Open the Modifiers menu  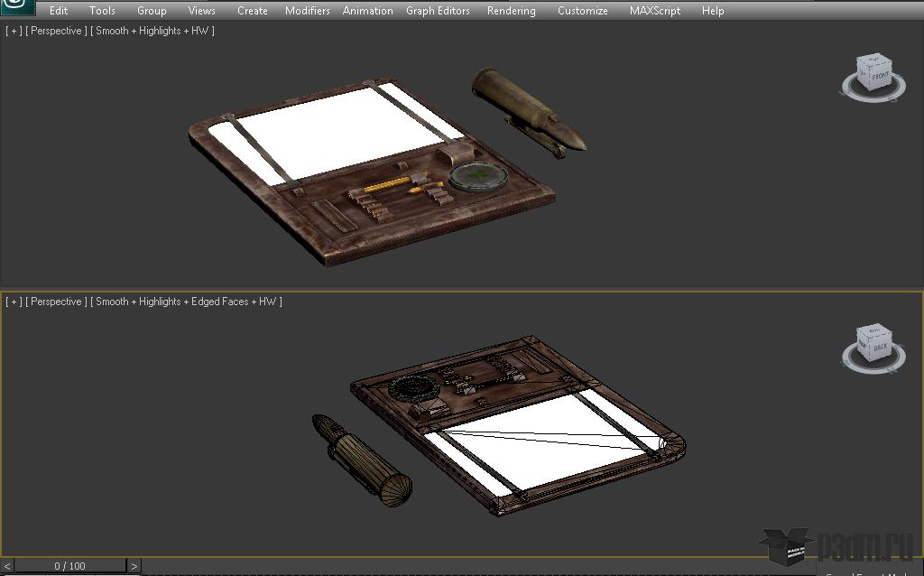tap(307, 11)
